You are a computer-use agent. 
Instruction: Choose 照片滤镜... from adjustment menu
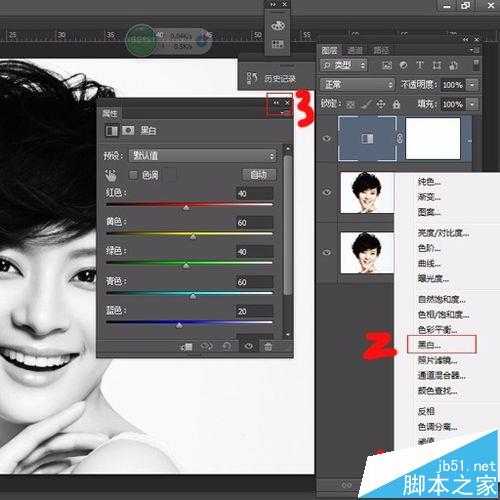tap(438, 360)
